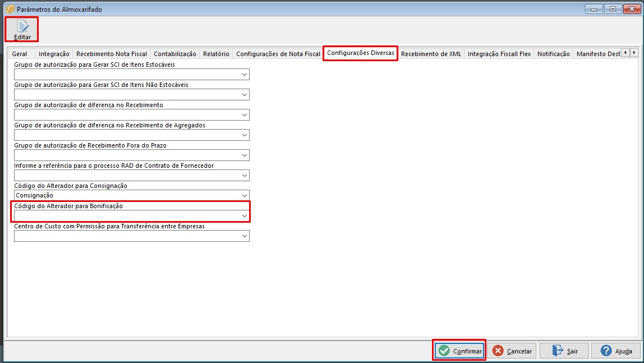Open Alterador para Consignação dropdown

(245, 195)
